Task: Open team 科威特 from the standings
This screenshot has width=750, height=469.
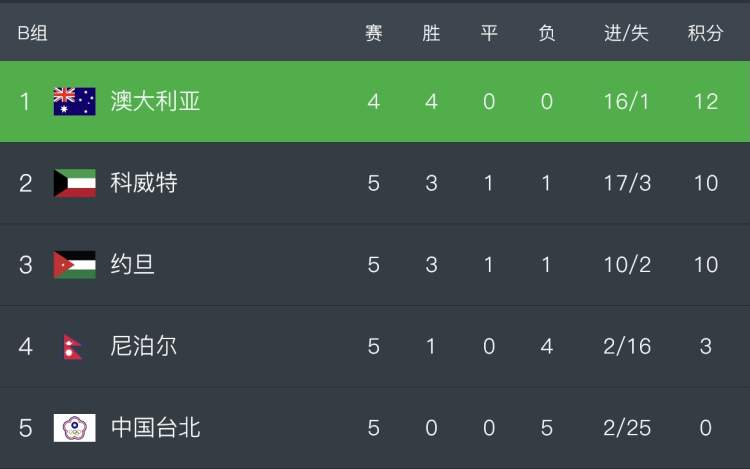Action: [144, 183]
